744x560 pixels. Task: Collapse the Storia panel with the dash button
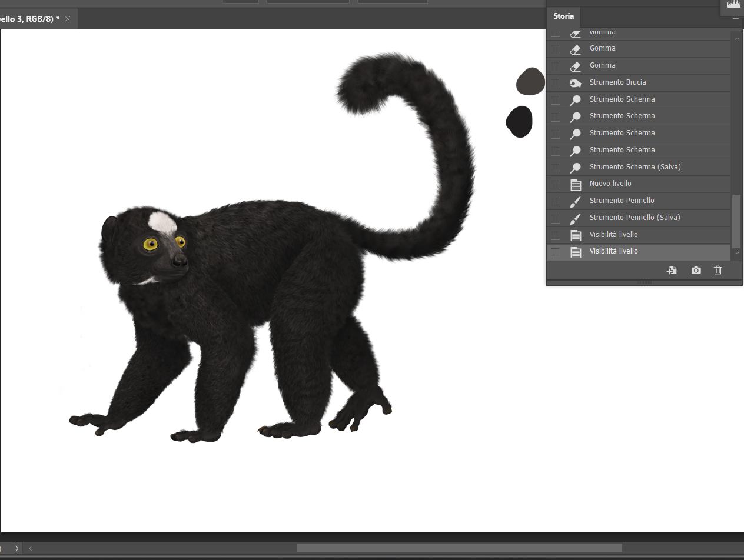[x=736, y=19]
